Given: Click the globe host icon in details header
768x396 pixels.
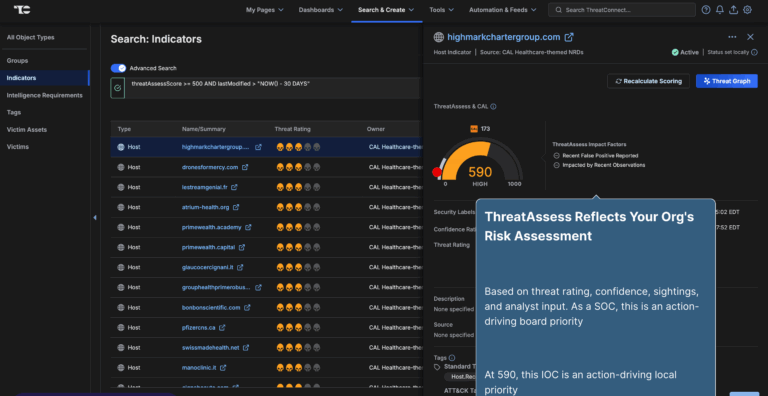Looking at the screenshot, I should [x=439, y=37].
